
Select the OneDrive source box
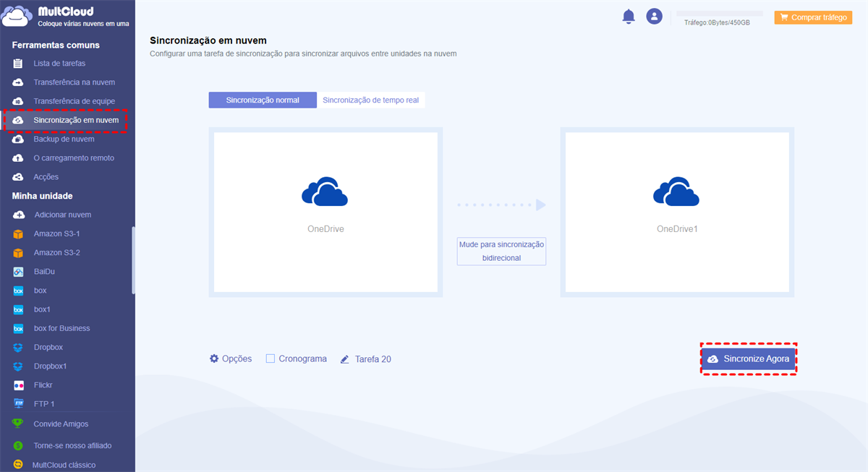325,212
